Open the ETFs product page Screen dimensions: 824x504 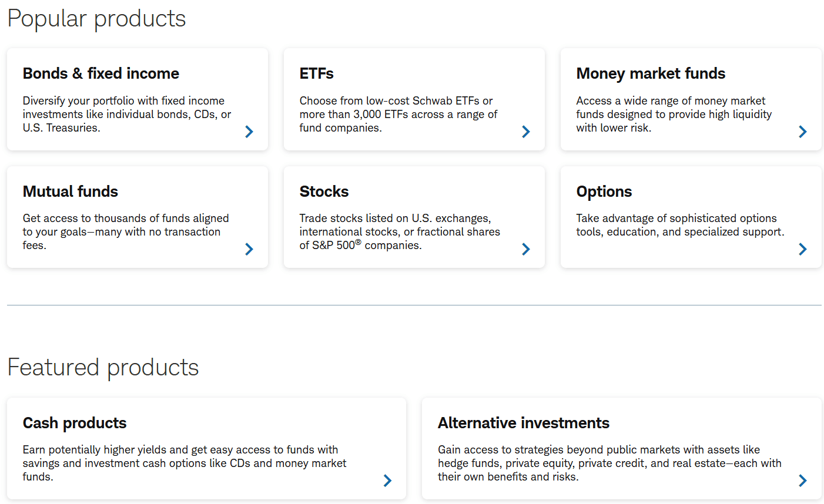[414, 99]
